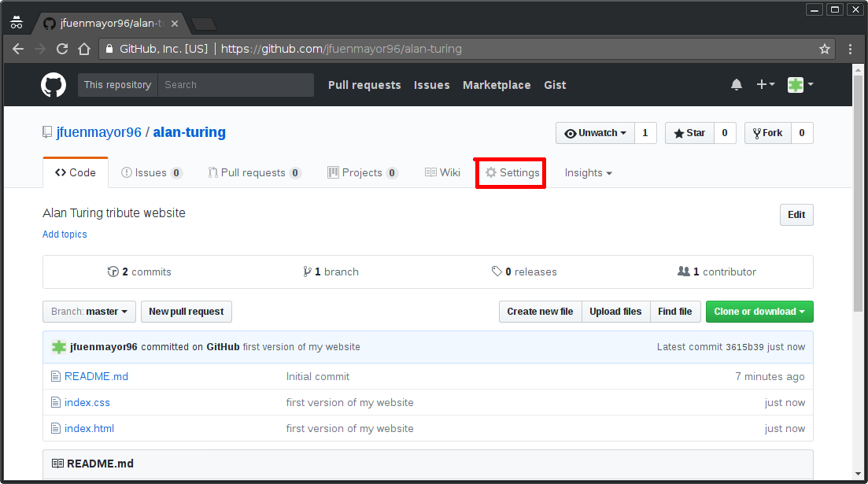Click the repository book icon beside jfuenmayor96
The image size is (868, 484).
[46, 131]
